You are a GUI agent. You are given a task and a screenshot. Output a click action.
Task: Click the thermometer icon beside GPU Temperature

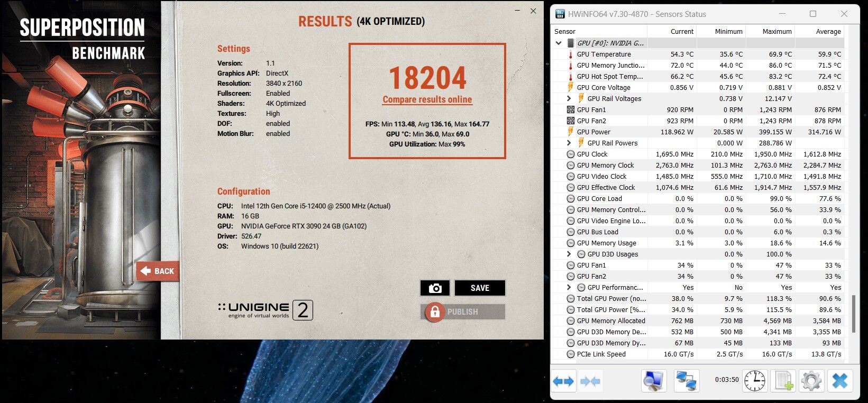pyautogui.click(x=570, y=54)
